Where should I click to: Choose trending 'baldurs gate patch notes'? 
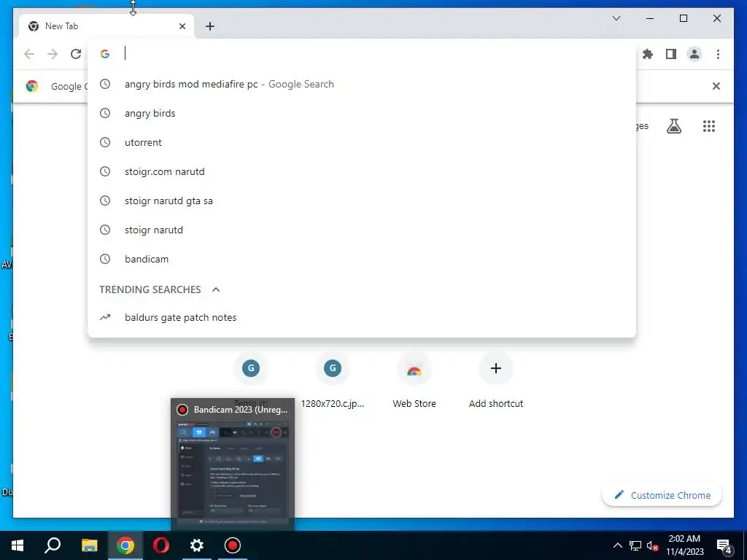pyautogui.click(x=362, y=317)
